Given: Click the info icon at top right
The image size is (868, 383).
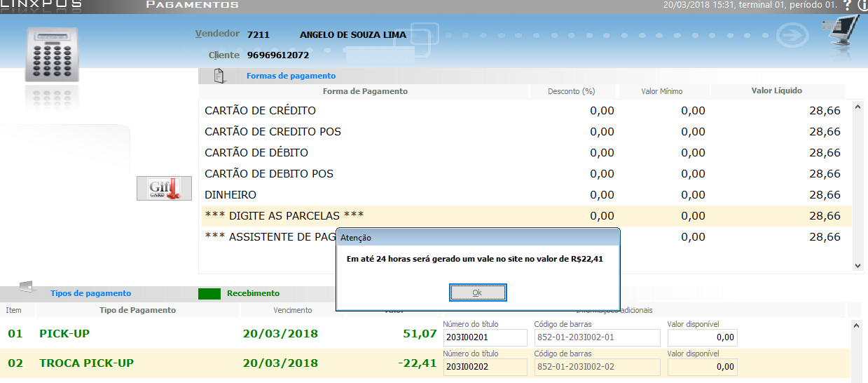Looking at the screenshot, I should (862, 5).
